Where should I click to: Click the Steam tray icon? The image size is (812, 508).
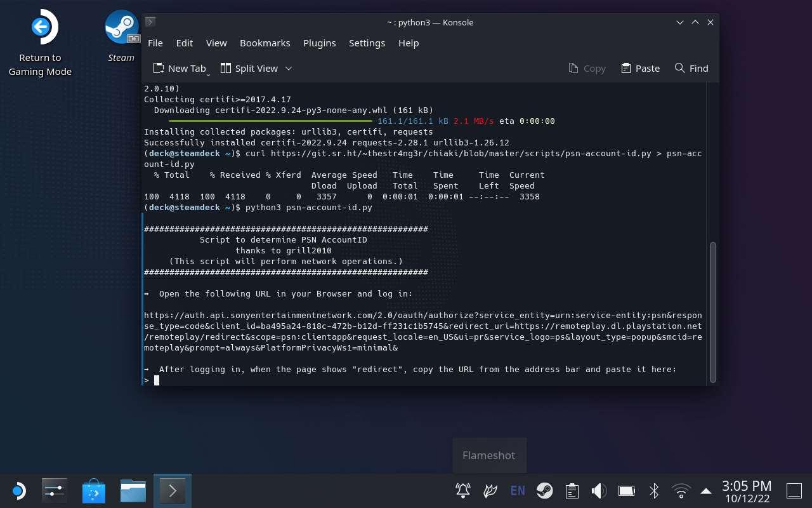tap(544, 490)
